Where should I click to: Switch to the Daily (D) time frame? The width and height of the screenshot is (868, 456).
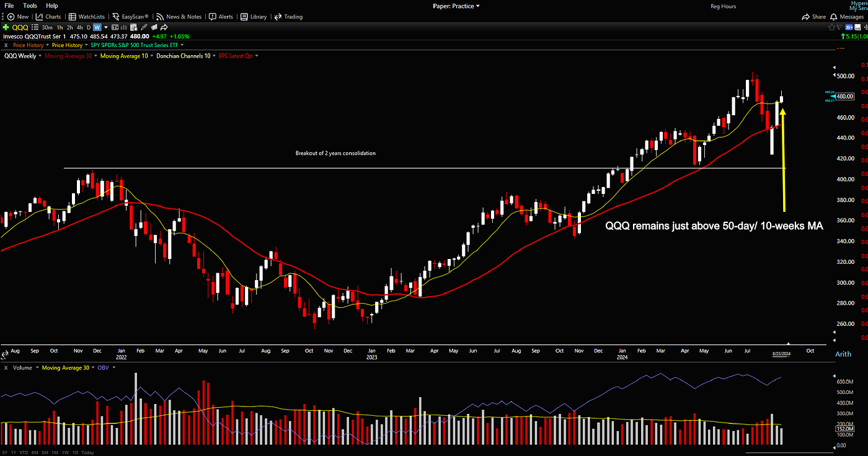89,27
